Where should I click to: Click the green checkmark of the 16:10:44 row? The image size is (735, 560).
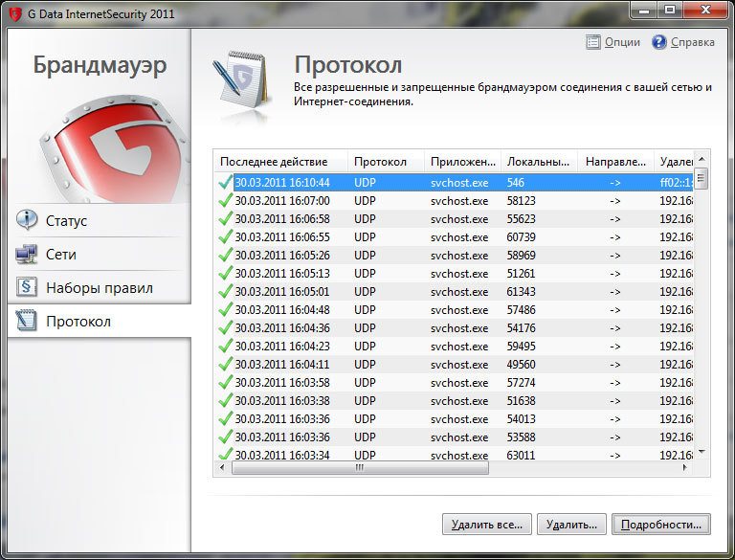[226, 182]
